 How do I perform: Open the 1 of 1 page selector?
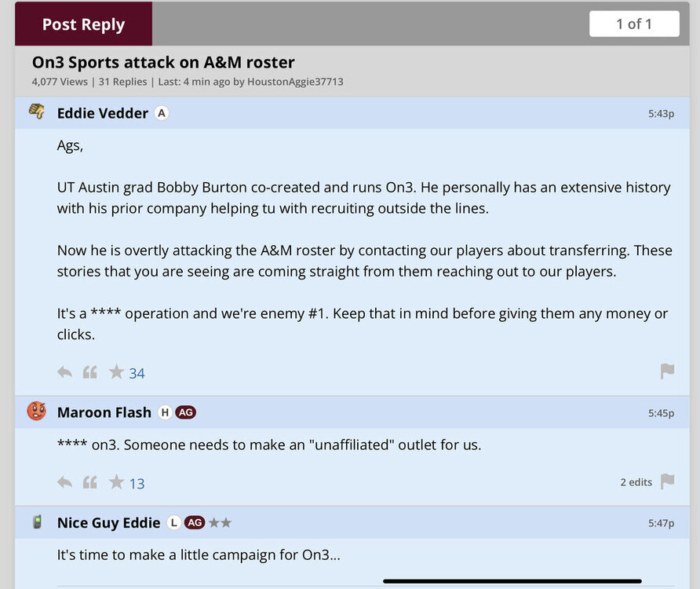point(634,24)
